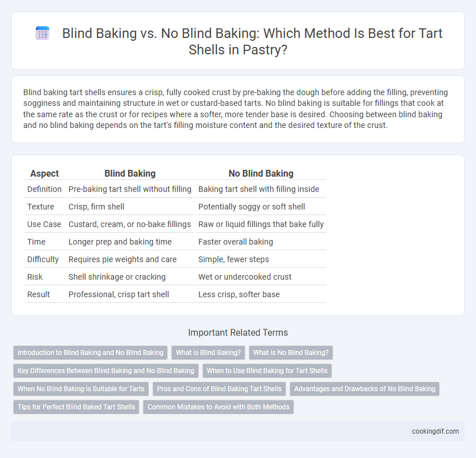
Task: Click the 'Important Related Terms' heading
Action: click(x=238, y=332)
